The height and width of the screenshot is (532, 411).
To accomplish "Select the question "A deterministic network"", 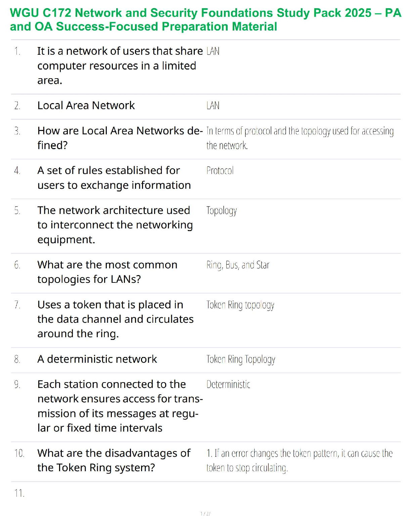I will coord(97,359).
